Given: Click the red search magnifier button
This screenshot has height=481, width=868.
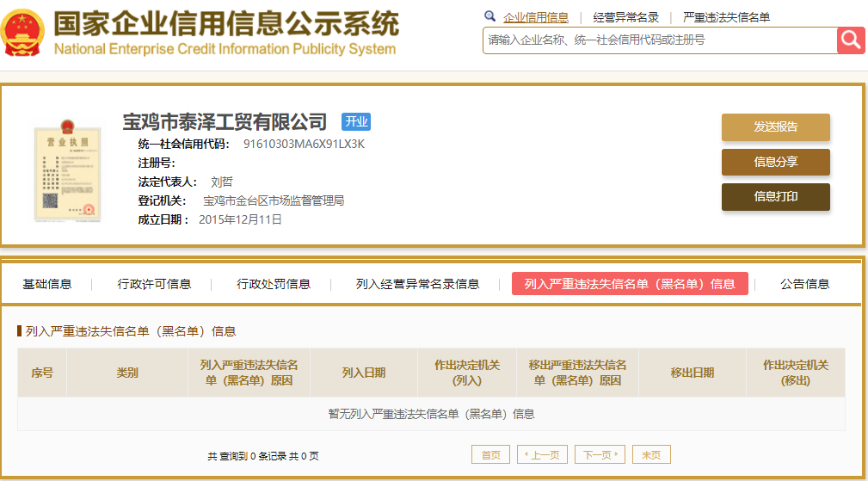Looking at the screenshot, I should 851,40.
